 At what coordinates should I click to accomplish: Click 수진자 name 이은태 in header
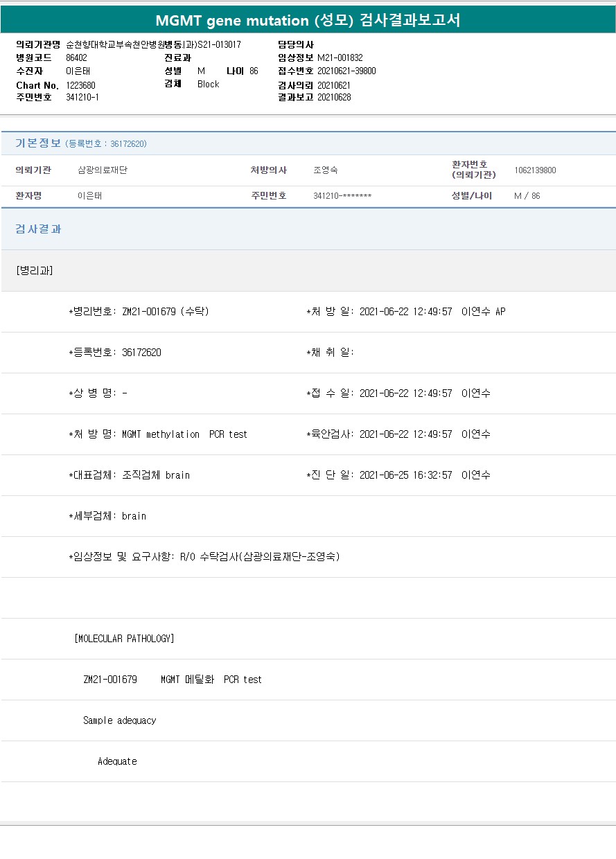78,71
